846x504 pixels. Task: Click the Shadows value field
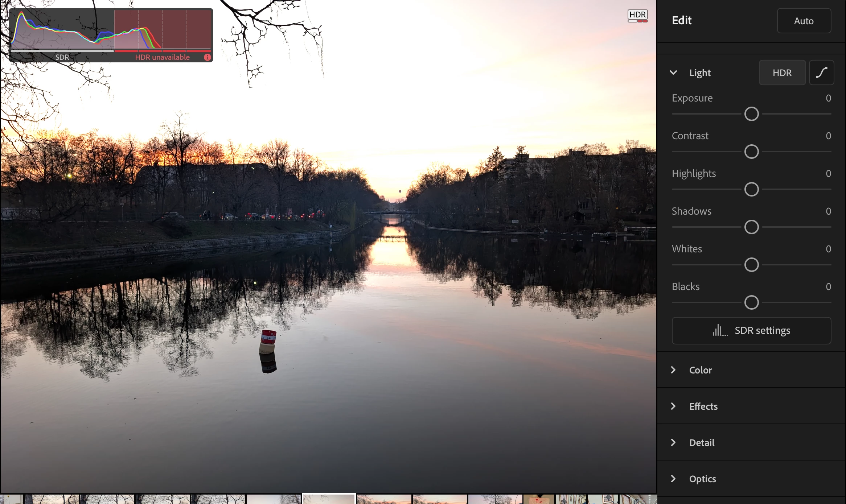pos(828,211)
